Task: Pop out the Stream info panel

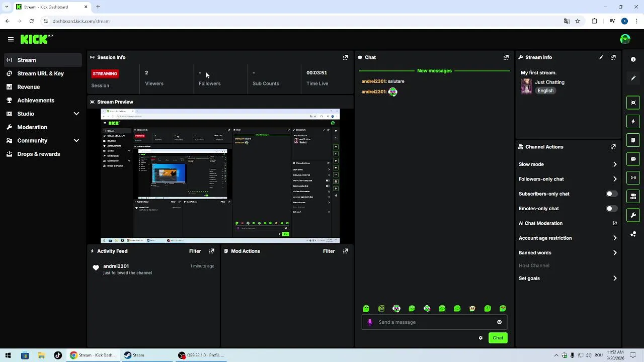Action: point(613,57)
